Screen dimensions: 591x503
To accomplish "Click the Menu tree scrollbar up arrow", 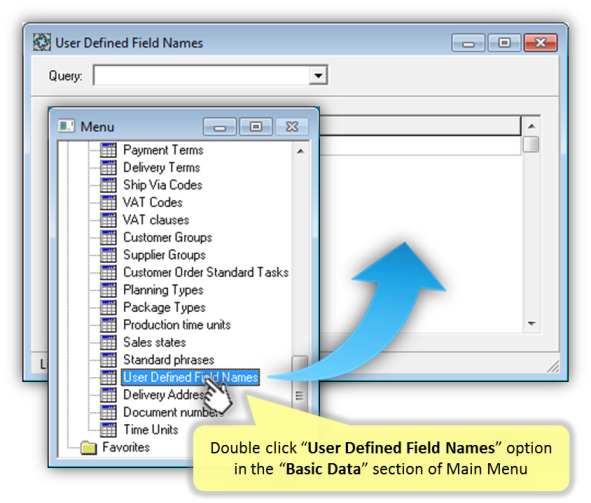I will [x=300, y=151].
